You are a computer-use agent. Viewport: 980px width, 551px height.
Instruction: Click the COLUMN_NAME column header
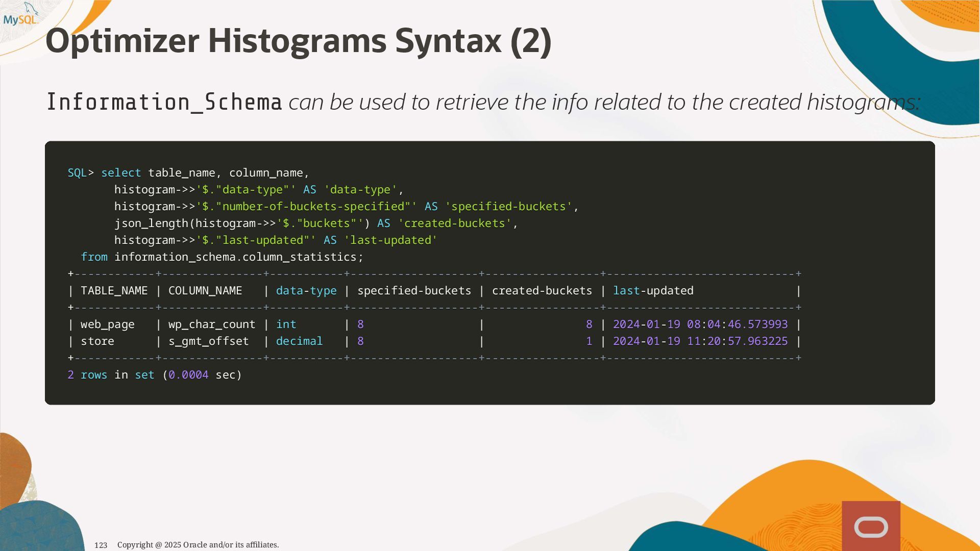205,291
